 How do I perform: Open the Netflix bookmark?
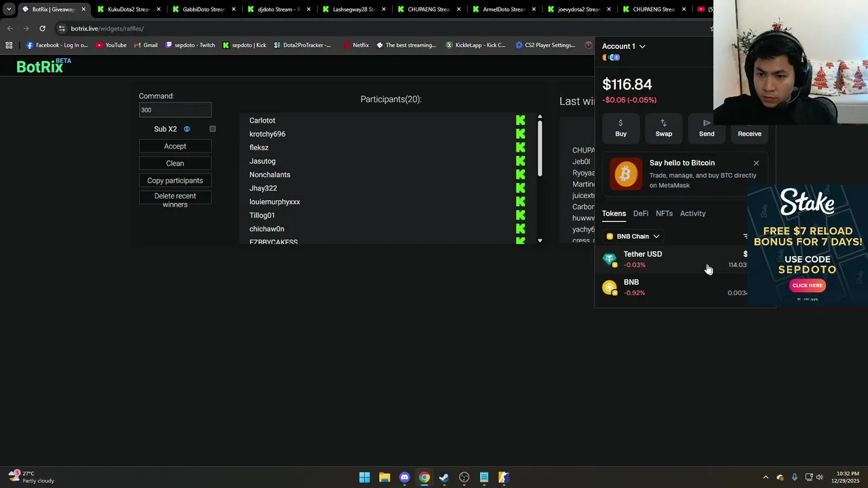click(356, 45)
